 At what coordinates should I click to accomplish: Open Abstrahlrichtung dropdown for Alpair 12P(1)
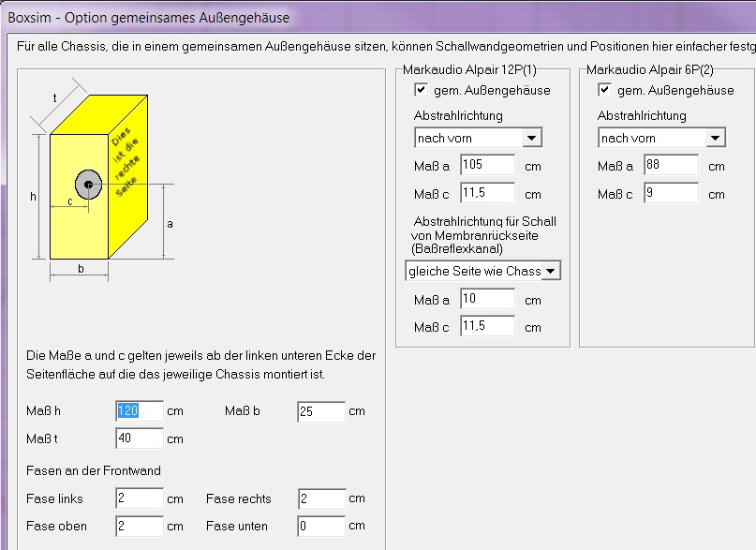pyautogui.click(x=532, y=138)
